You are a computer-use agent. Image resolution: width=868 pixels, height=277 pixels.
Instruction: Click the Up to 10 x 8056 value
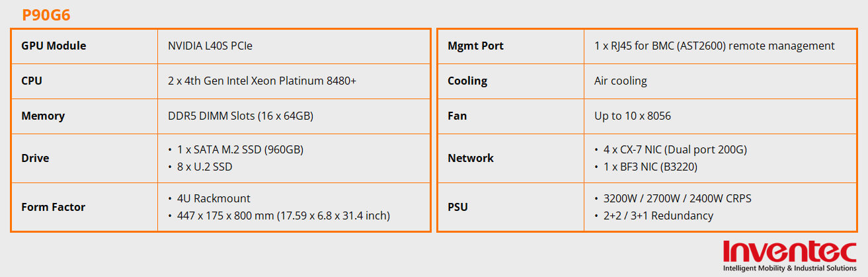click(632, 116)
